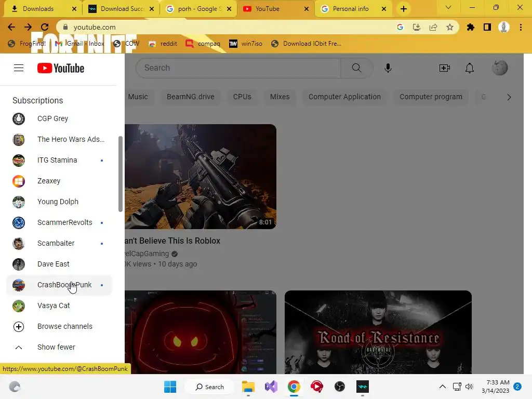Open the YouTube account avatar menu
This screenshot has height=399, width=532.
(x=499, y=68)
